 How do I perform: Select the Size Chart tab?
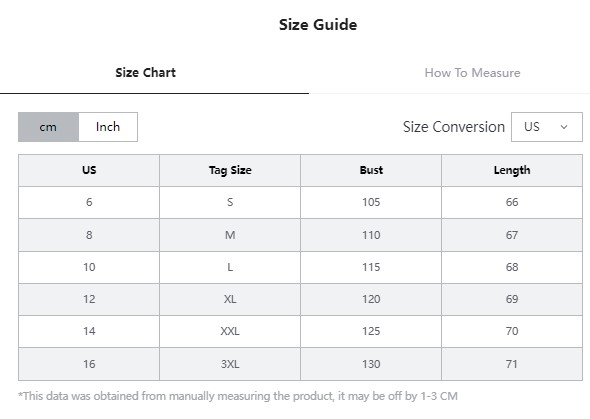click(x=146, y=73)
